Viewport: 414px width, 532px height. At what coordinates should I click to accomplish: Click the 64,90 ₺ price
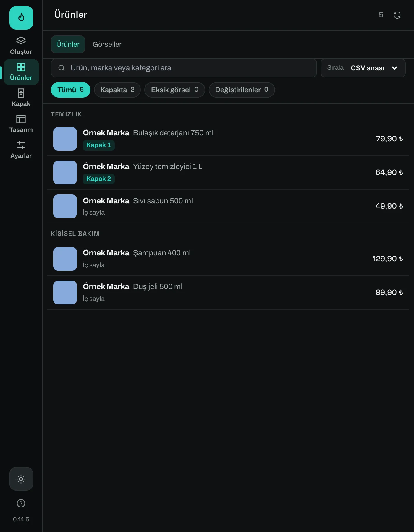pos(389,173)
